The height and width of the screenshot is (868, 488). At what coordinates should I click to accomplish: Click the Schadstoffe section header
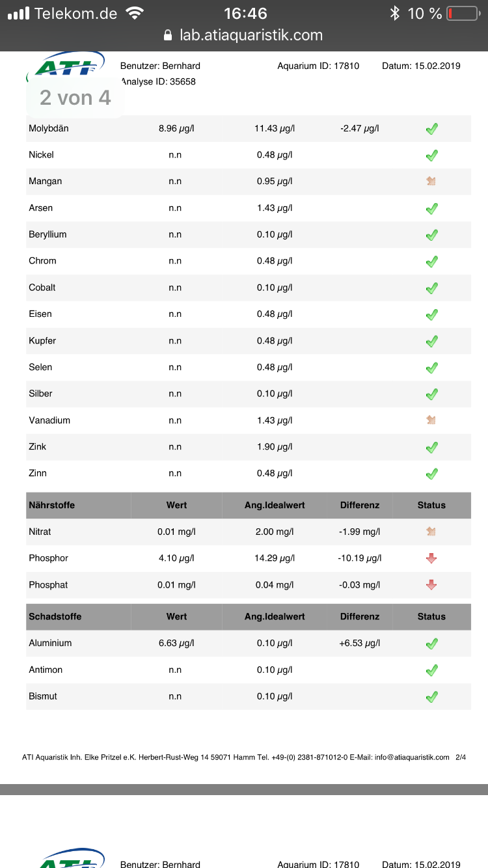[x=55, y=616]
